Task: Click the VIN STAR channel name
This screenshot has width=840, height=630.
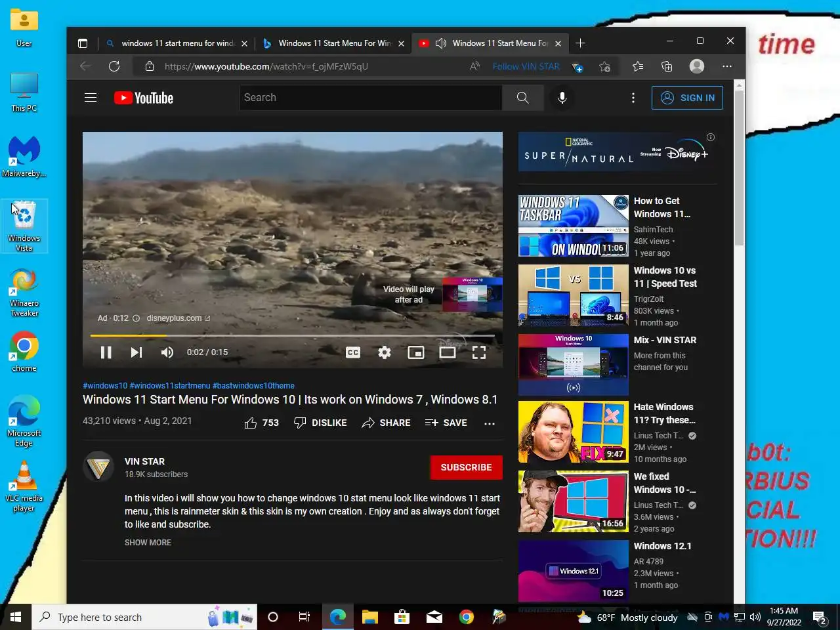Action: point(144,461)
